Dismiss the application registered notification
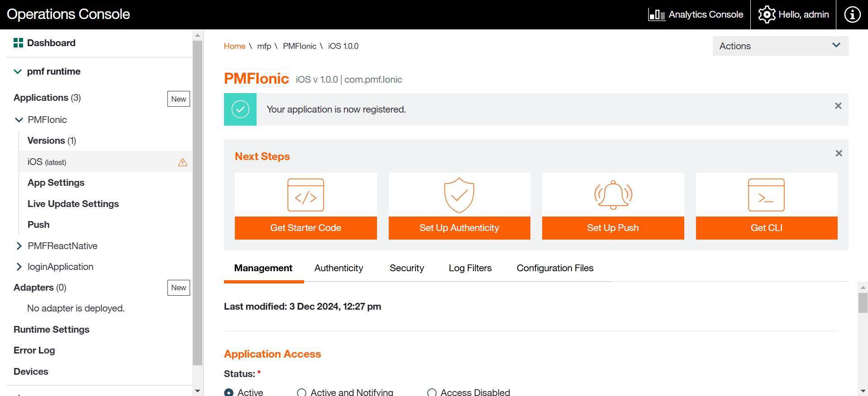The width and height of the screenshot is (868, 396). point(838,106)
